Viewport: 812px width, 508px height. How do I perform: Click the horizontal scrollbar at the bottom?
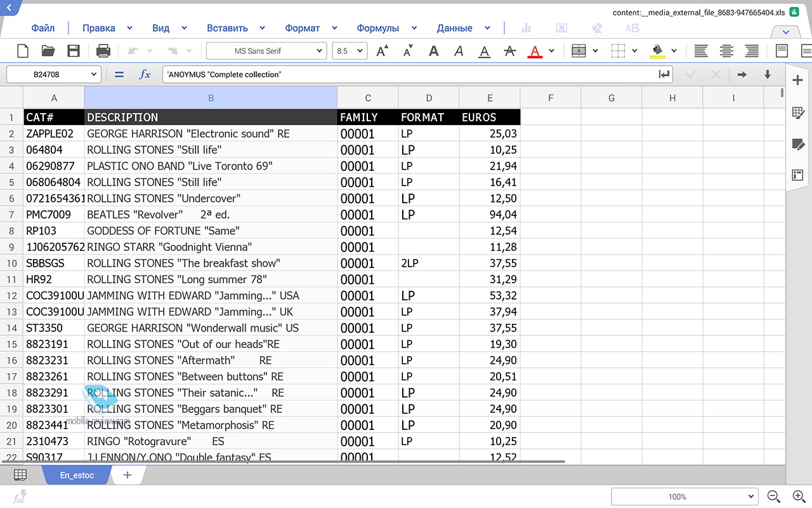tap(282, 462)
